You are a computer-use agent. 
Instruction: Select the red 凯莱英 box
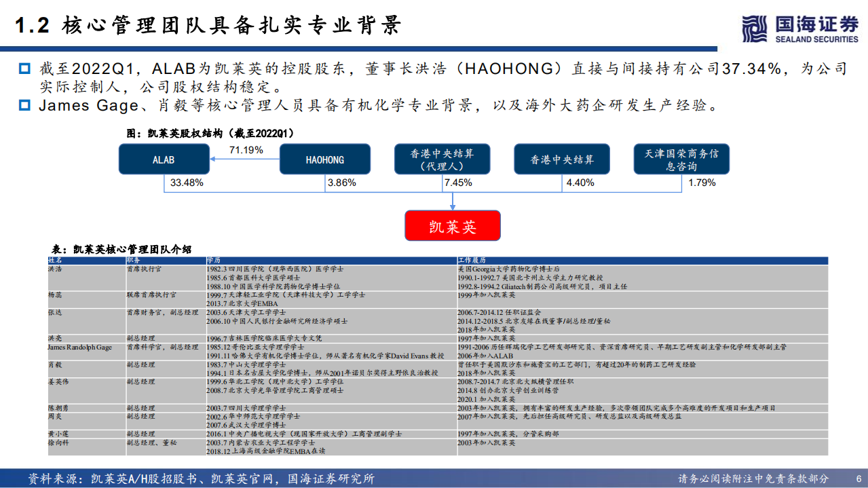click(452, 225)
